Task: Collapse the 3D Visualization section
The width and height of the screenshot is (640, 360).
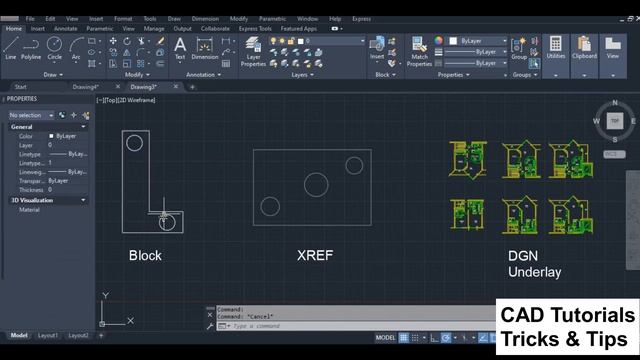Action: click(83, 200)
